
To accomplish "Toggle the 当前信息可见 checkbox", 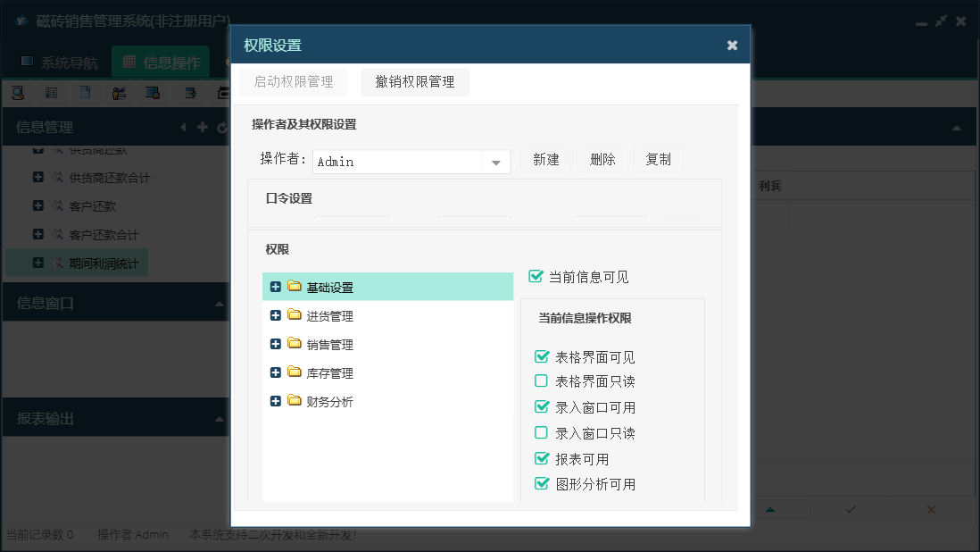I will point(536,276).
